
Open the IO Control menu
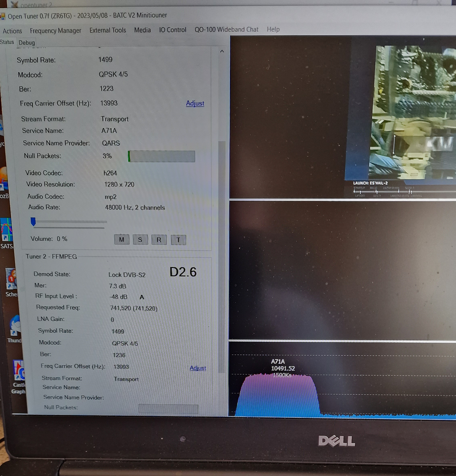point(172,30)
